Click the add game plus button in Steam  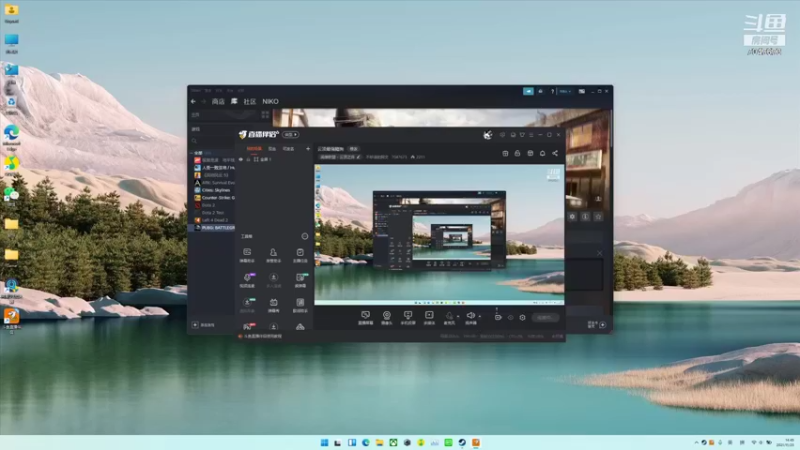tap(195, 325)
